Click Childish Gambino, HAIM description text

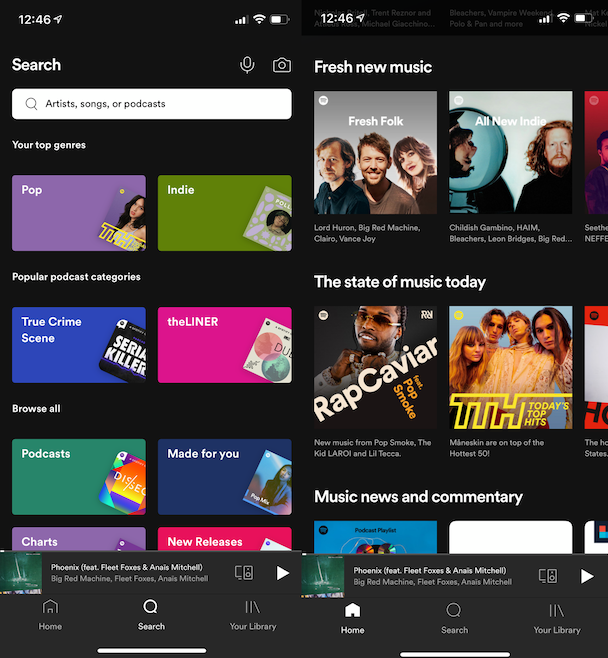[511, 233]
